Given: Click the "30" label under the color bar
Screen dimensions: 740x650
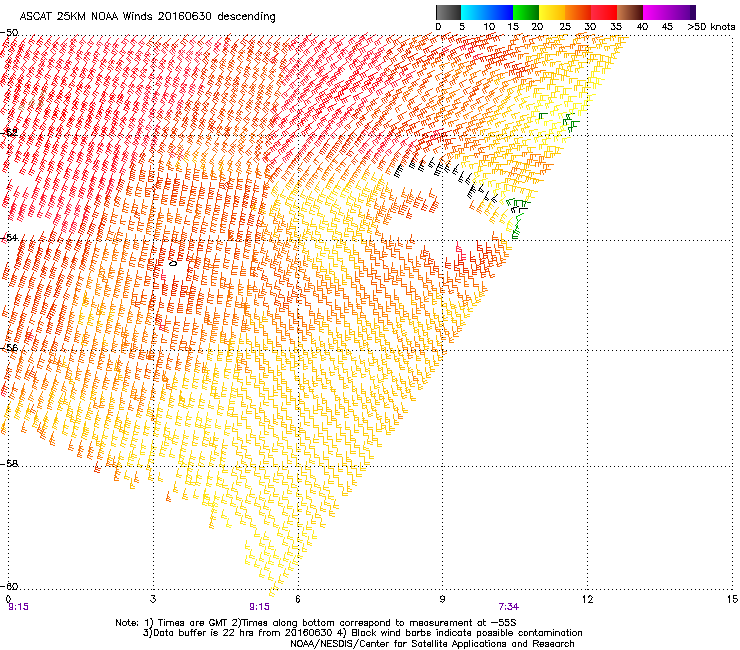Looking at the screenshot, I should [x=590, y=27].
